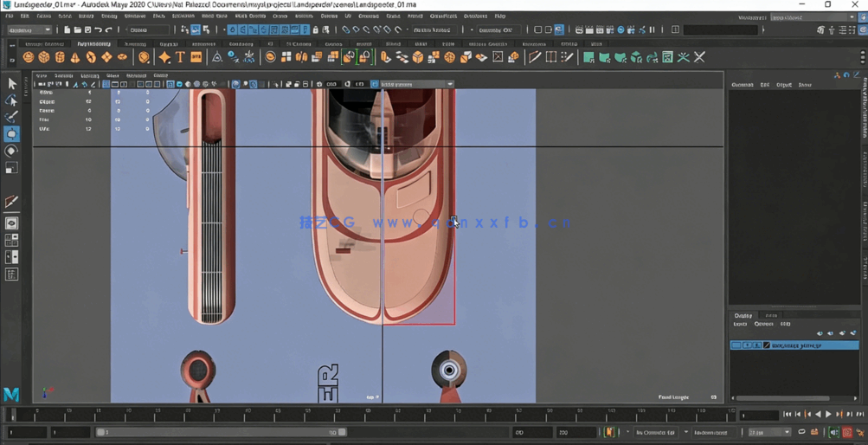Click the time range slider bar
The height and width of the screenshot is (445, 868).
click(x=221, y=432)
